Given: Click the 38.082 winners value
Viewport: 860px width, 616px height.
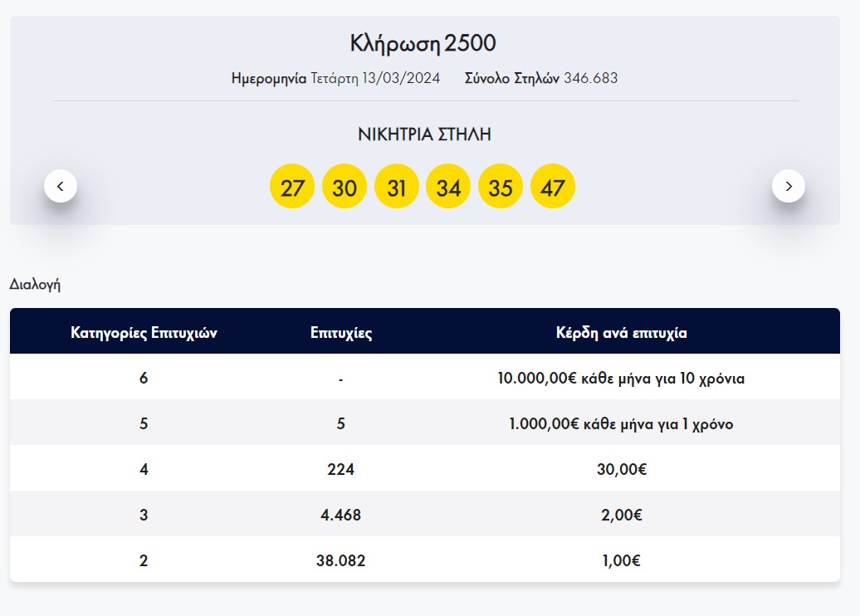Looking at the screenshot, I should tap(340, 560).
